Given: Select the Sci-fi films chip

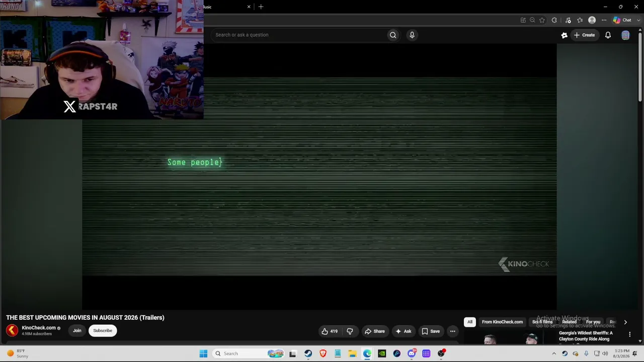Looking at the screenshot, I should (x=542, y=322).
